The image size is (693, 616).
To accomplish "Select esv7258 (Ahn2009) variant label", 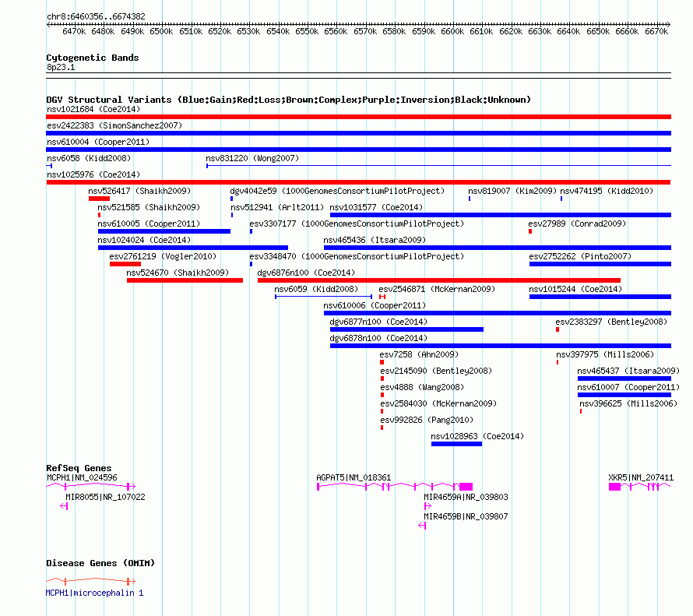I will pyautogui.click(x=419, y=354).
